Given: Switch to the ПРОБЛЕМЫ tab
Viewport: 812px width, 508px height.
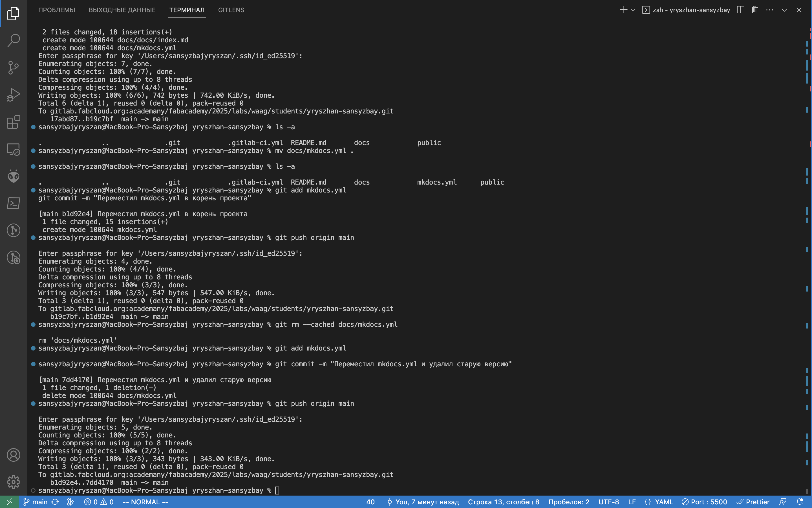Looking at the screenshot, I should (x=57, y=10).
